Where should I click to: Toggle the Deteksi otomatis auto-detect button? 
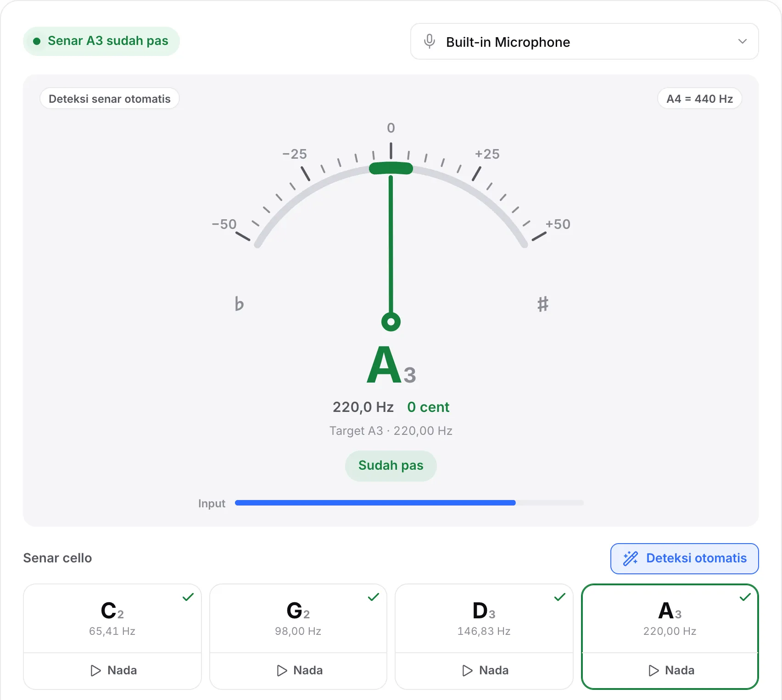pos(684,558)
